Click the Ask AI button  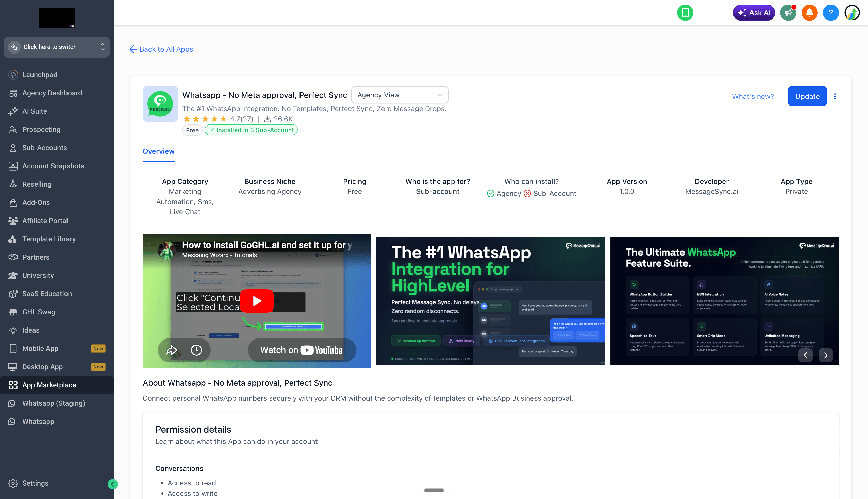[754, 13]
